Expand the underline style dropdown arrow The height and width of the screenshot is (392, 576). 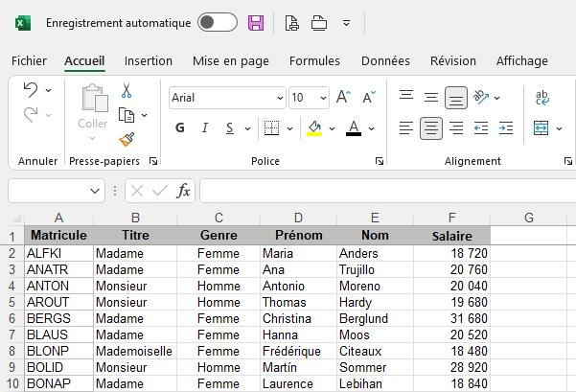[247, 128]
